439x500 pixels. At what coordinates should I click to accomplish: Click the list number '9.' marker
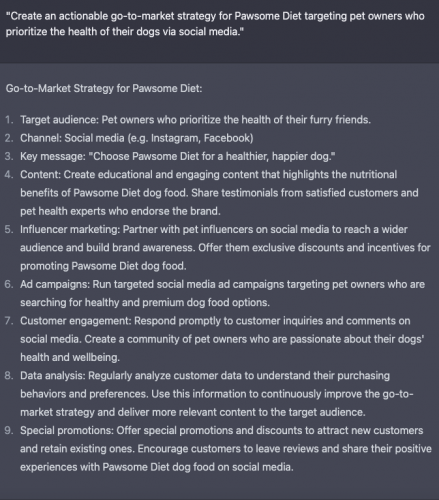tap(9, 430)
